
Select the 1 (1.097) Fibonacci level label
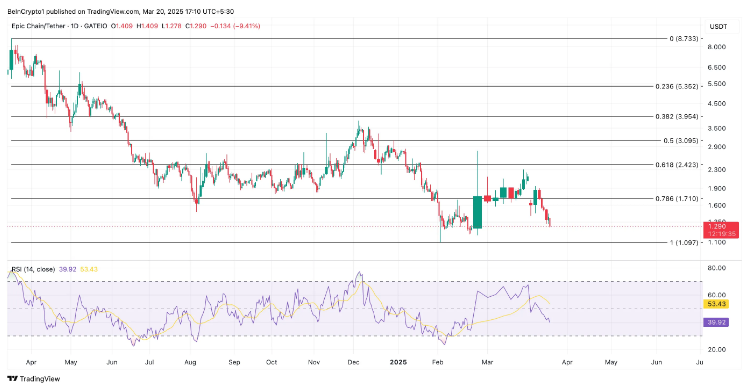point(684,242)
